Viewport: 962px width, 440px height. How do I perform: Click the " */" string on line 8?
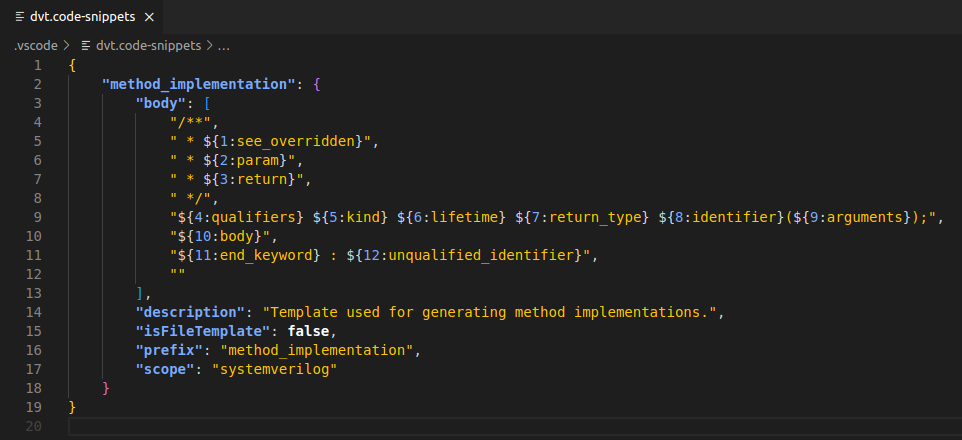[x=191, y=198]
